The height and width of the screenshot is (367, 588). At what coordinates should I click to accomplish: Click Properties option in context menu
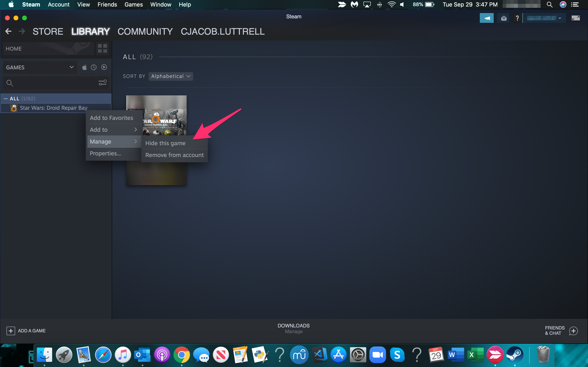click(105, 153)
